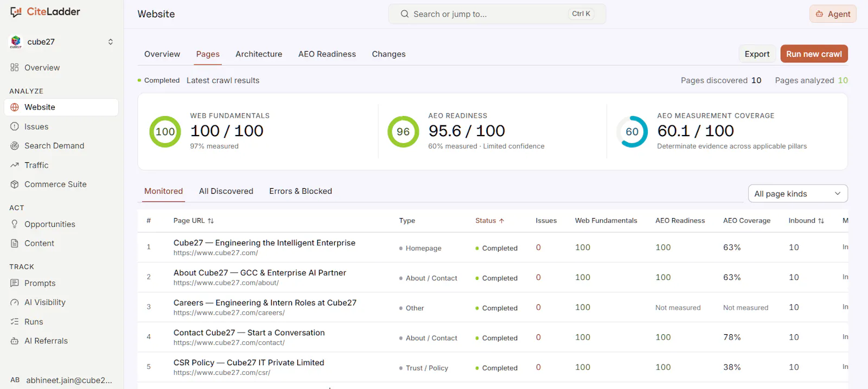Click the Search Demand icon
868x389 pixels.
(x=15, y=146)
